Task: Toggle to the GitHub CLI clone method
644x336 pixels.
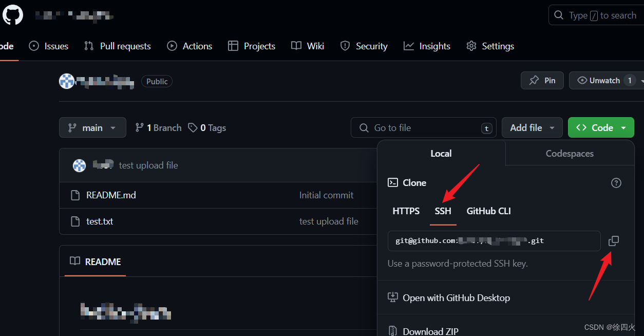Action: 488,211
